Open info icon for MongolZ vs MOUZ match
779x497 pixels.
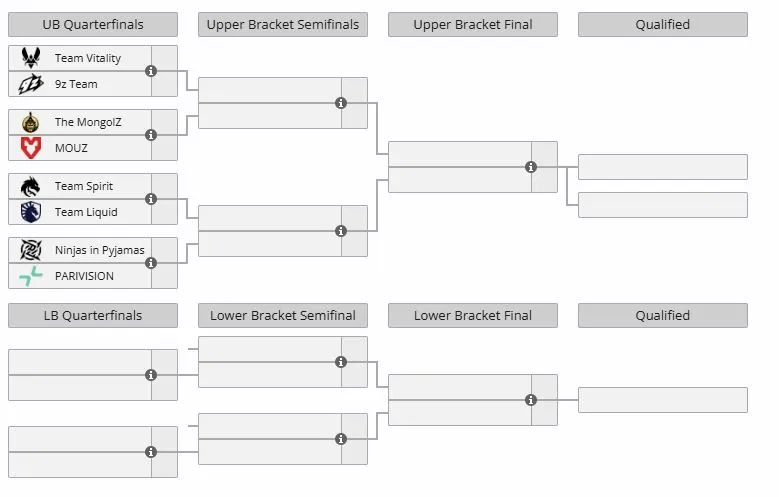(151, 135)
